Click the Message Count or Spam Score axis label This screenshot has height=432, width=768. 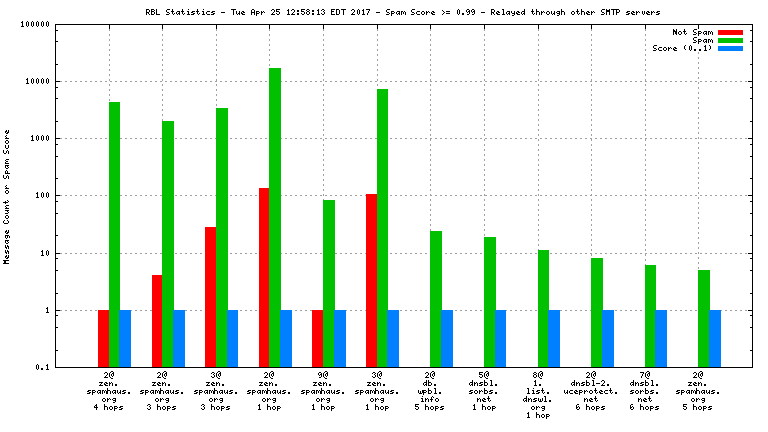7,197
